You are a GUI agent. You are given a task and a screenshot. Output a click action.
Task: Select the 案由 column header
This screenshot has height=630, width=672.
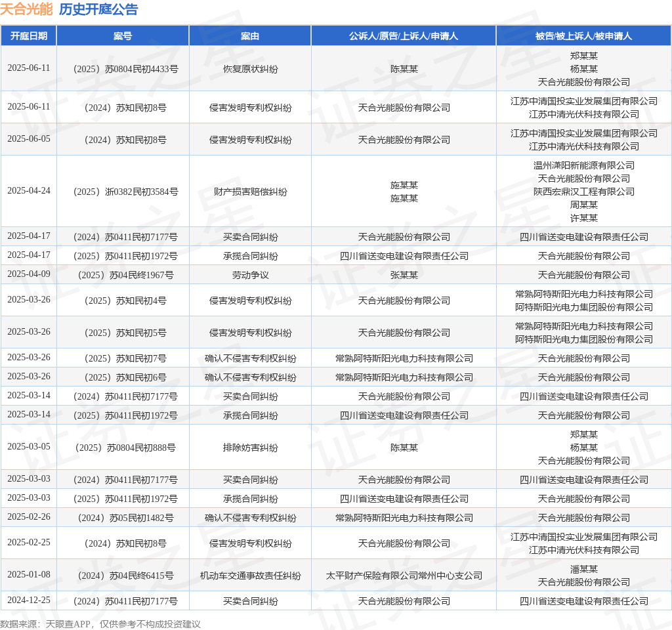pos(250,36)
